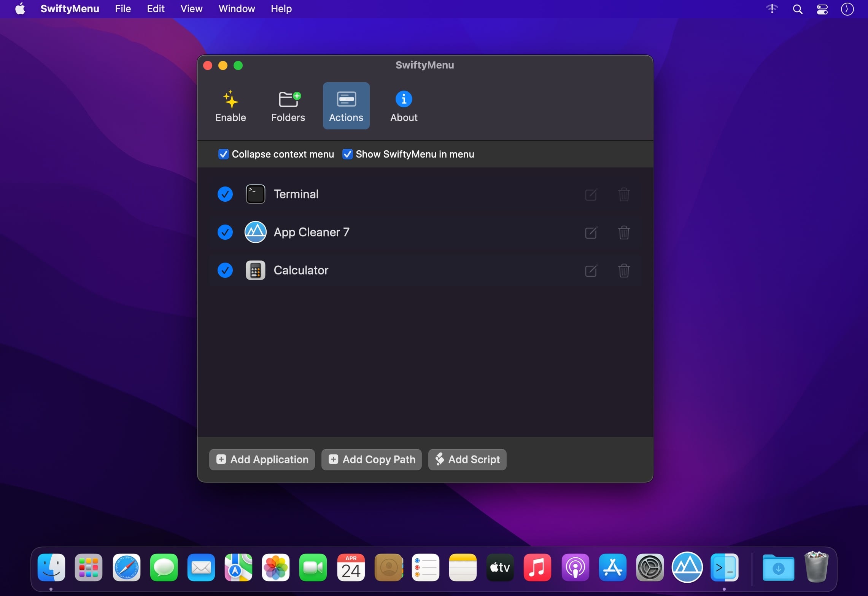Open Launchpad from the Dock
This screenshot has height=596, width=868.
(x=89, y=567)
